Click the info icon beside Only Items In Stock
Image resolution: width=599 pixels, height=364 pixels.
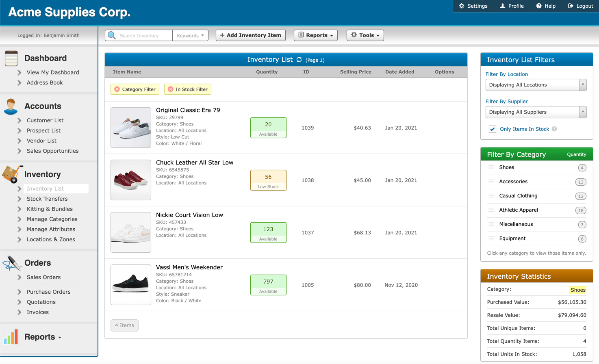(x=555, y=129)
